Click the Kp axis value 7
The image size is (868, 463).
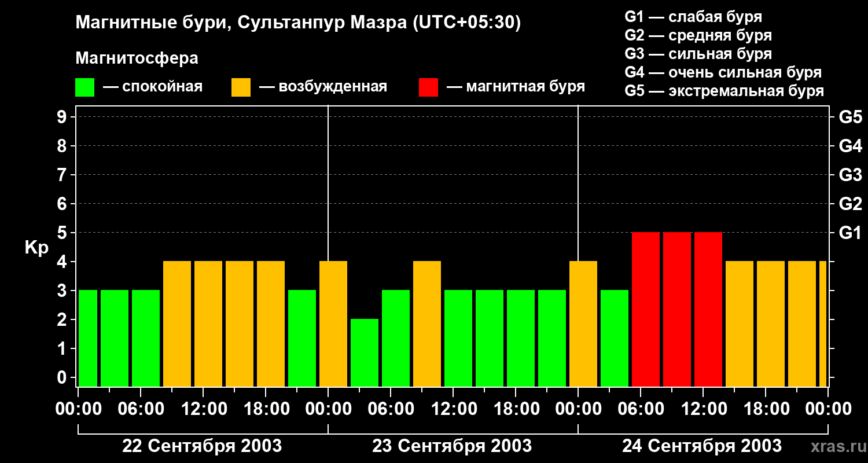[x=63, y=175]
